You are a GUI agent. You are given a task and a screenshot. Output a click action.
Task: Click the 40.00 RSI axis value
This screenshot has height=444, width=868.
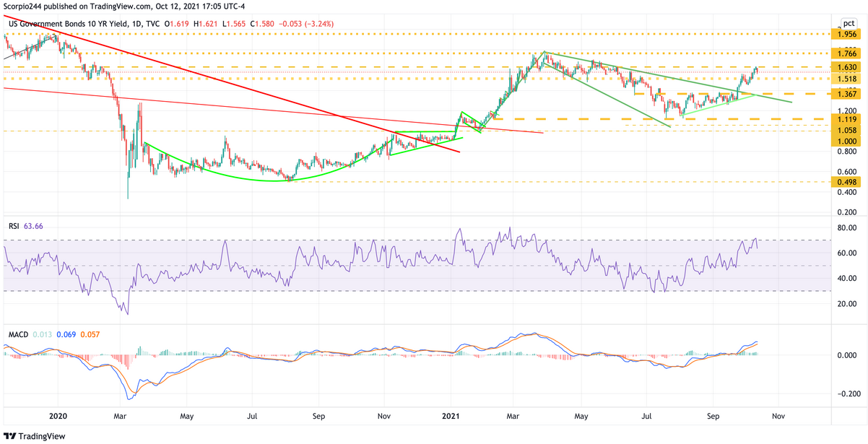pyautogui.click(x=847, y=279)
